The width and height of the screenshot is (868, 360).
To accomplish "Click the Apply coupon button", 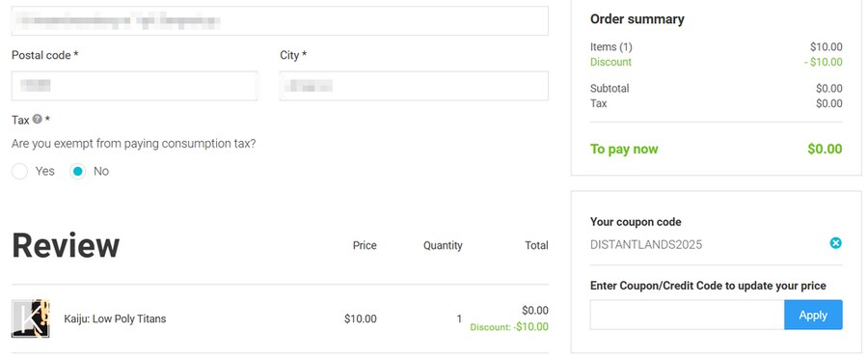I will pyautogui.click(x=813, y=316).
